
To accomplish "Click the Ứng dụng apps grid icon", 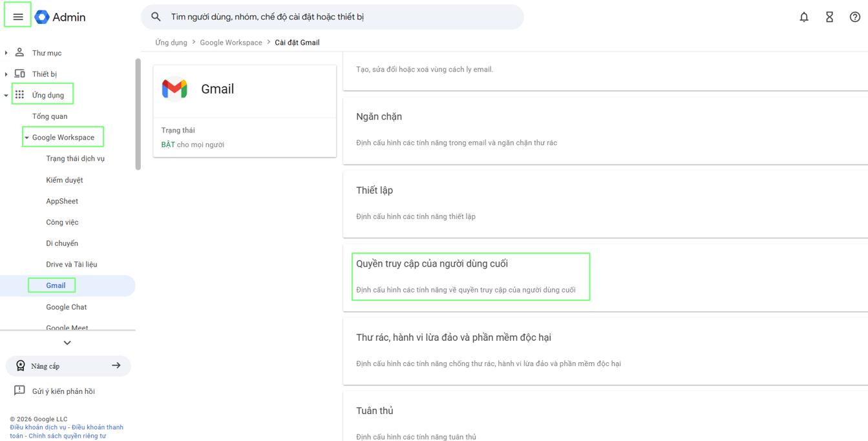I will [19, 94].
